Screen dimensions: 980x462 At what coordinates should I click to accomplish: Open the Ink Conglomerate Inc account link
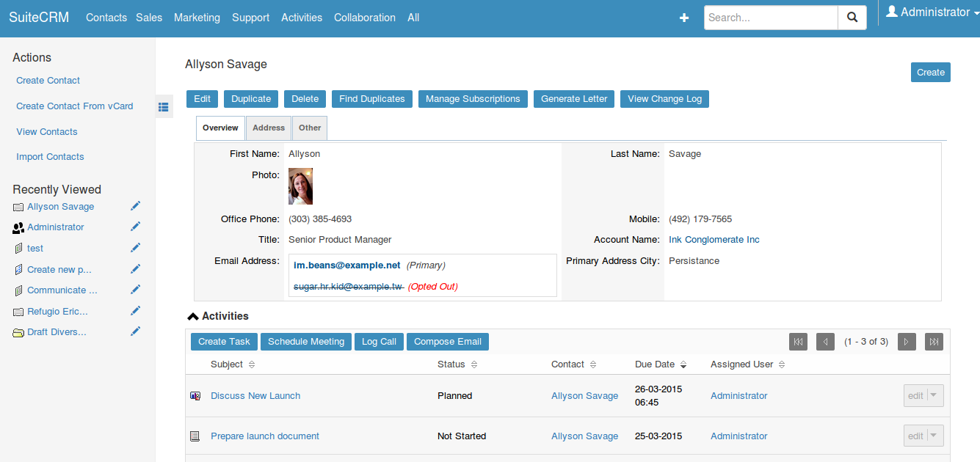pos(714,239)
